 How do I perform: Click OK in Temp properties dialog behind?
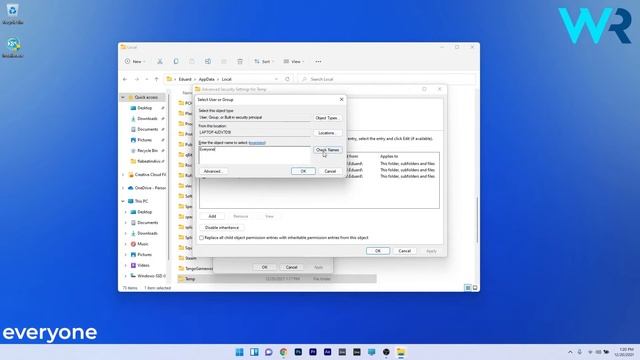pyautogui.click(x=264, y=267)
